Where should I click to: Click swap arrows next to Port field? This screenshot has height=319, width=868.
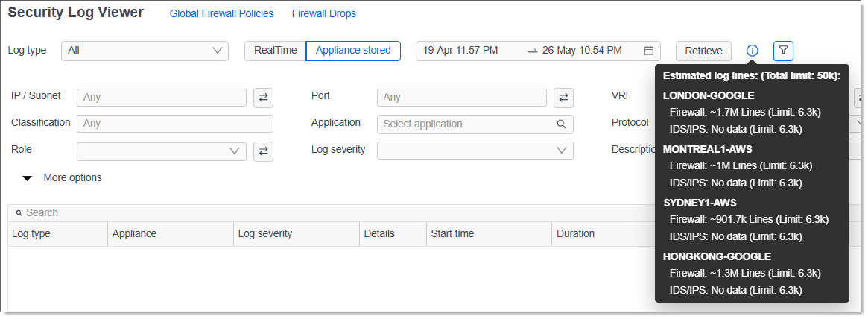click(x=563, y=98)
